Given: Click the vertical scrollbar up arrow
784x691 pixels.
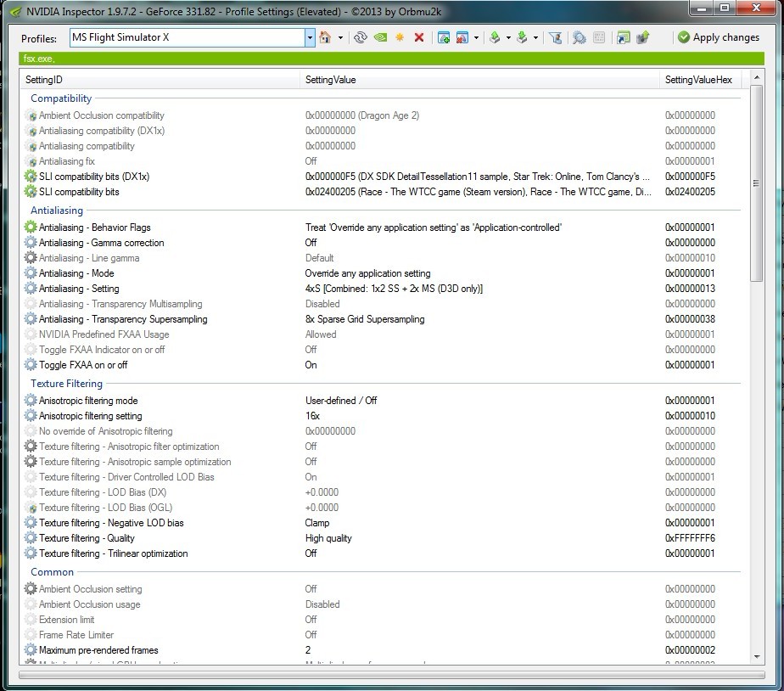Looking at the screenshot, I should click(757, 77).
